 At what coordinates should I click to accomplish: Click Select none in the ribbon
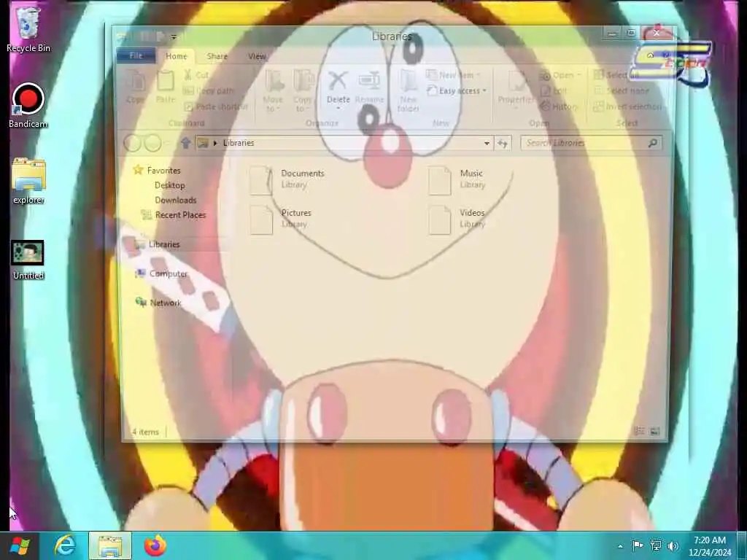tap(622, 90)
